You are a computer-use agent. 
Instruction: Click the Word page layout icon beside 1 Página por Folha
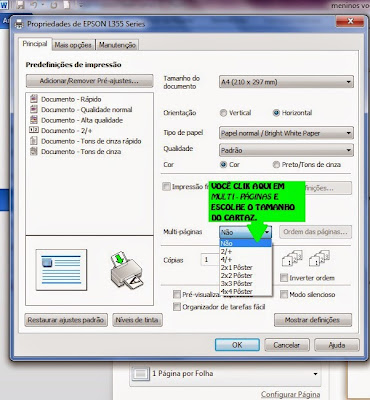tap(141, 374)
